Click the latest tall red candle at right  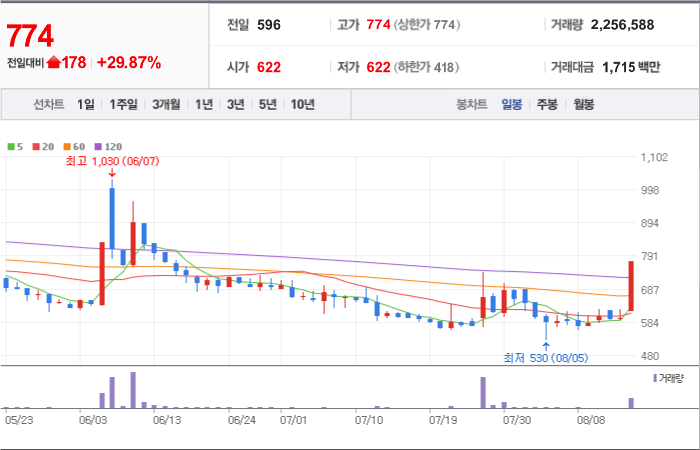pyautogui.click(x=631, y=286)
